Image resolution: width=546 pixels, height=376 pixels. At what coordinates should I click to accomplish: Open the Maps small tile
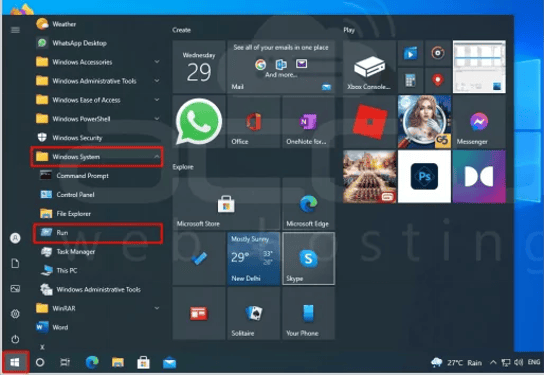438,80
